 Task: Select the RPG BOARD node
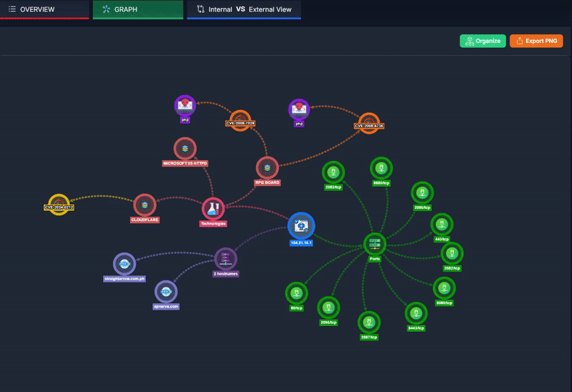point(267,168)
